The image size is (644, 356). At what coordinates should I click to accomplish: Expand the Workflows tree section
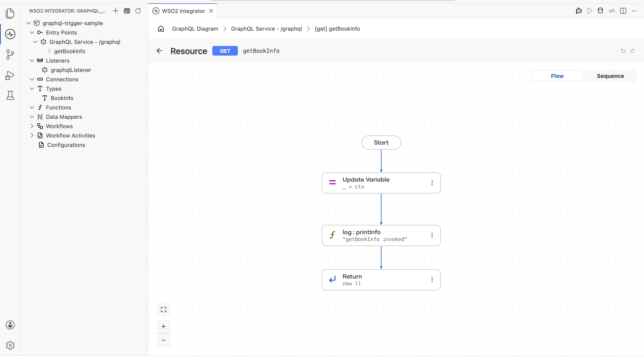[32, 126]
